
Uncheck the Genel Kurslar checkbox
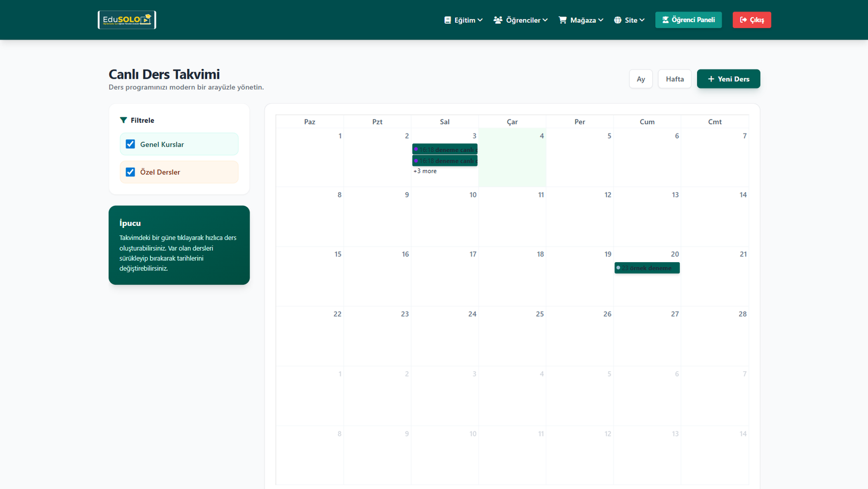point(130,144)
